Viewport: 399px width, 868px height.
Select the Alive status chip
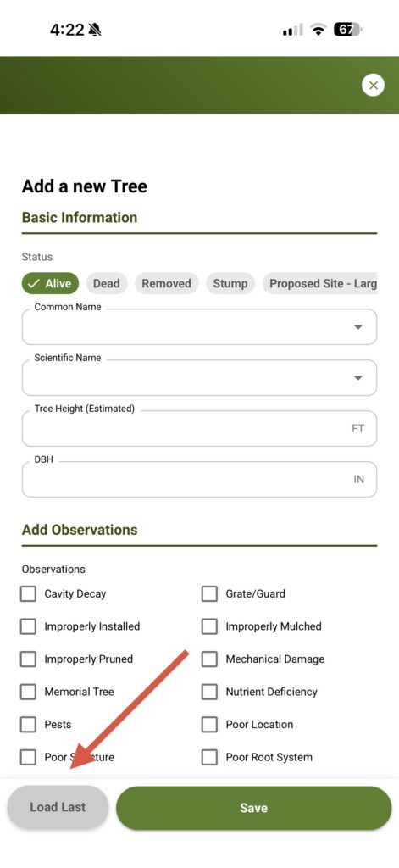pyautogui.click(x=50, y=283)
